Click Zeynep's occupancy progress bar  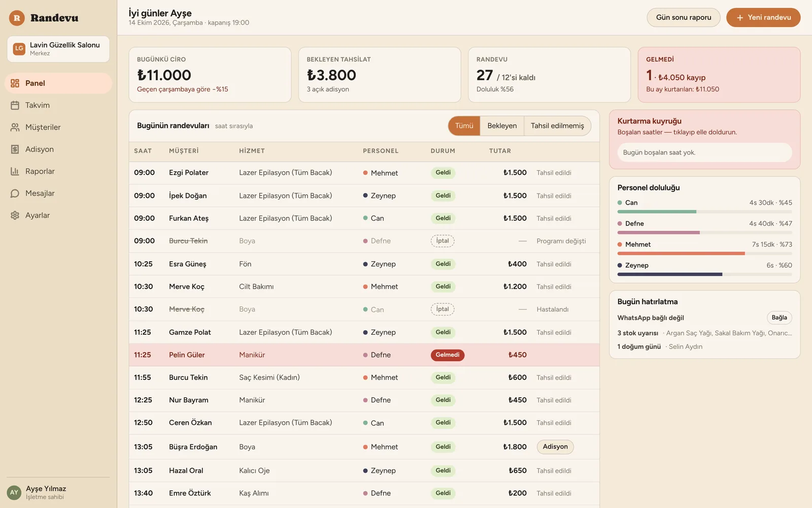tap(704, 274)
